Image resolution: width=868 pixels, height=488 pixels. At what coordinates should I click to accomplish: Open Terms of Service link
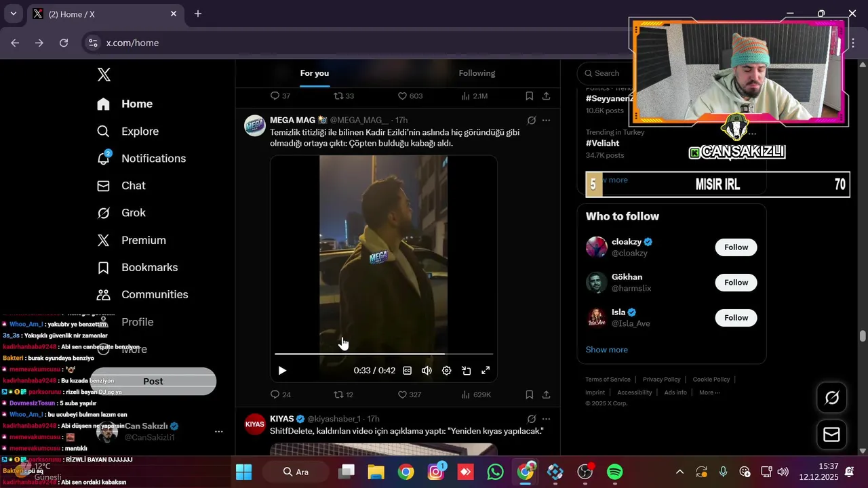608,380
